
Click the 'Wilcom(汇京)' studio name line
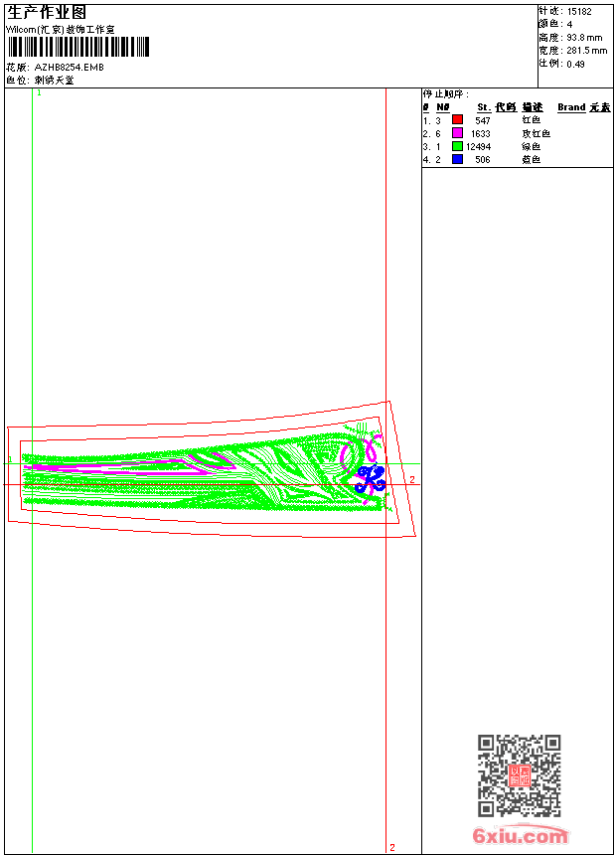coord(60,30)
